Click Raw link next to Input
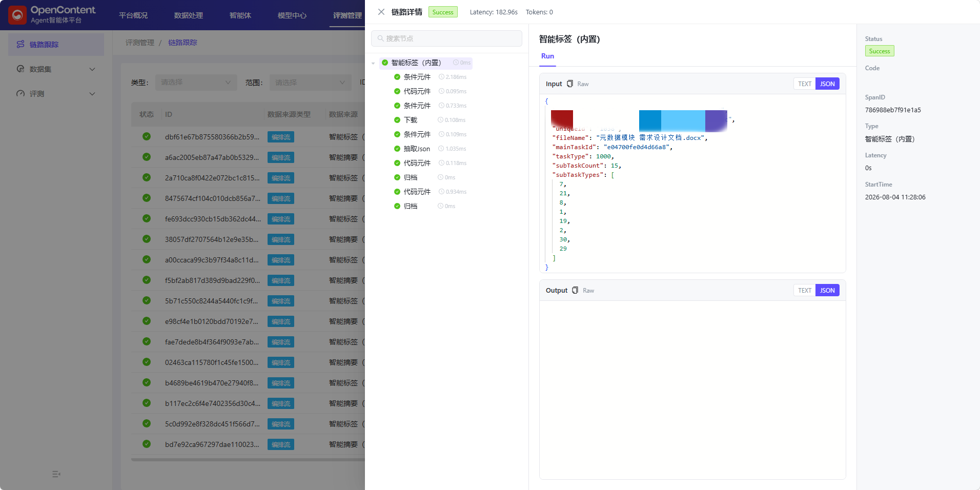 pos(583,84)
